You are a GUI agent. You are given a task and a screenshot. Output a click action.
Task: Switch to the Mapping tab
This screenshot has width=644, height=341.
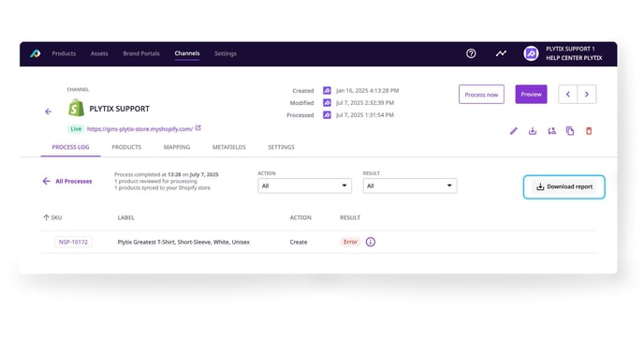[x=177, y=147]
